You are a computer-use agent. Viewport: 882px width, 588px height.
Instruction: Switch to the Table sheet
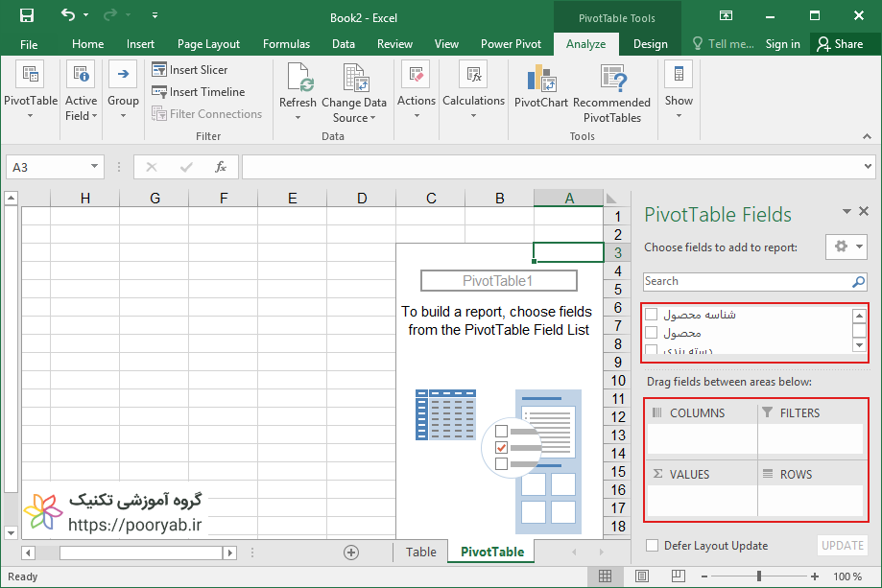tap(420, 552)
